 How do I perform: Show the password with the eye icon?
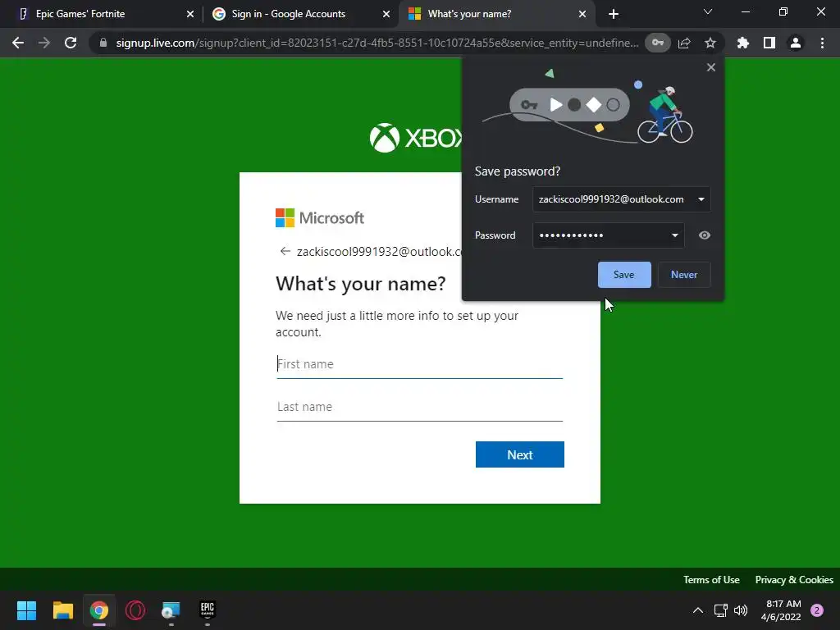tap(705, 235)
